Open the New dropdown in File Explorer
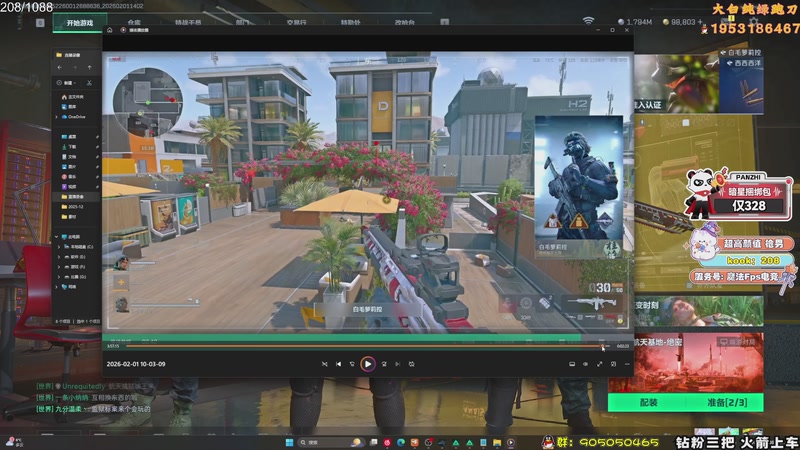Screen dimensions: 800x450 point(67,83)
